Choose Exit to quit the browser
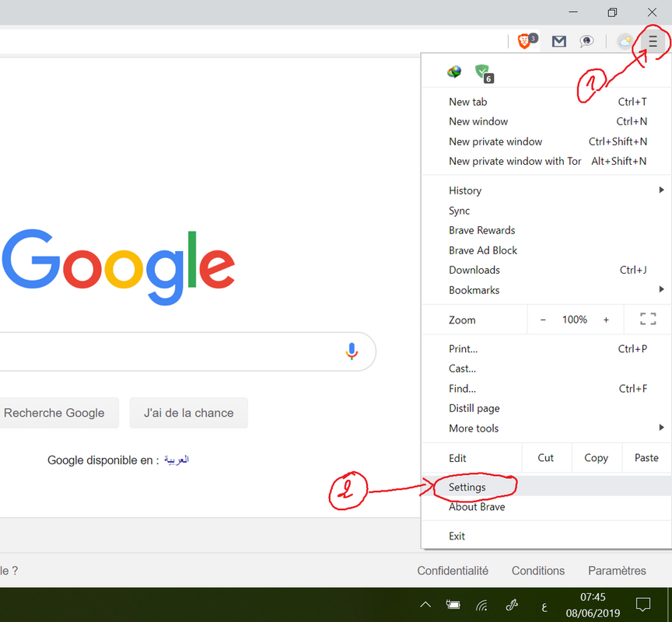Screen dimensions: 672x622 (547, 536)
